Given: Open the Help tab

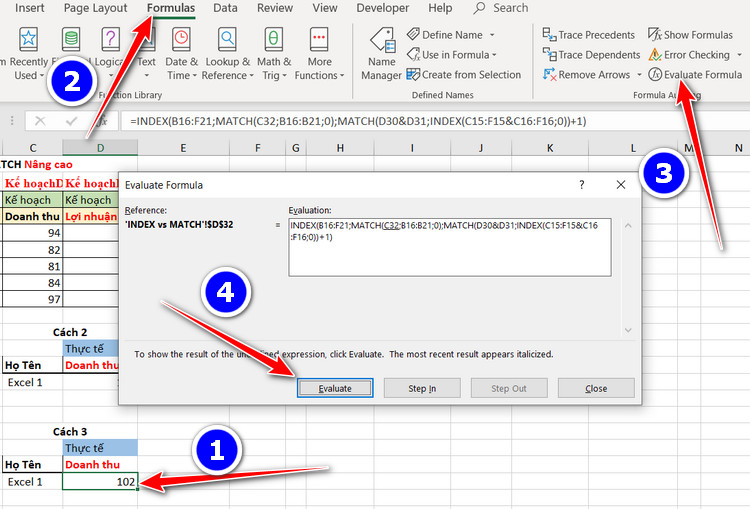Looking at the screenshot, I should pyautogui.click(x=440, y=8).
